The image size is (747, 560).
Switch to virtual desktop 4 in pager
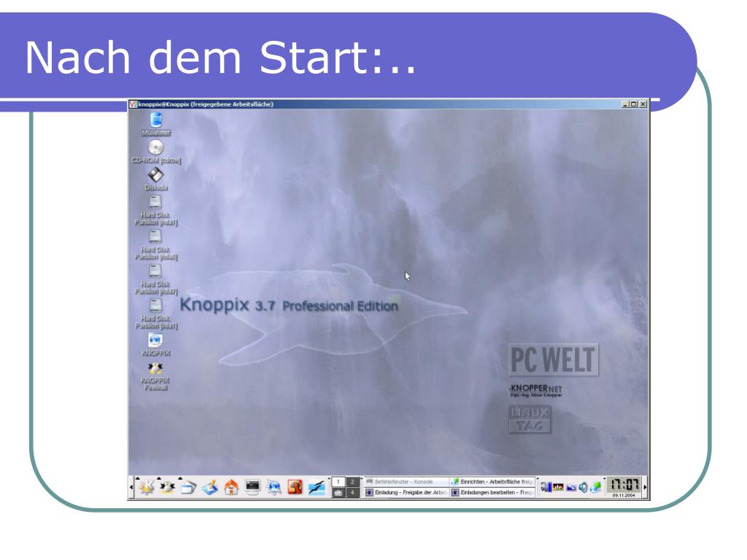(x=353, y=493)
